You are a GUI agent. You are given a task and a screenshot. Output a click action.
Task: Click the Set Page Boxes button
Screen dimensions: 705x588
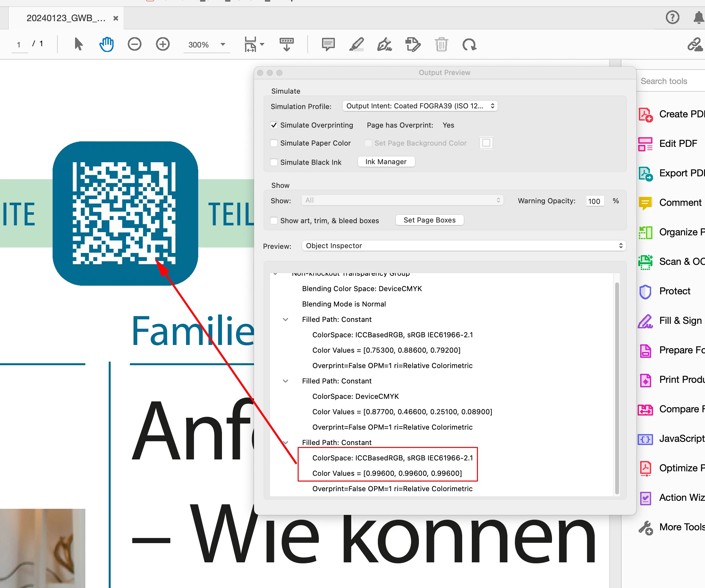[x=429, y=220]
